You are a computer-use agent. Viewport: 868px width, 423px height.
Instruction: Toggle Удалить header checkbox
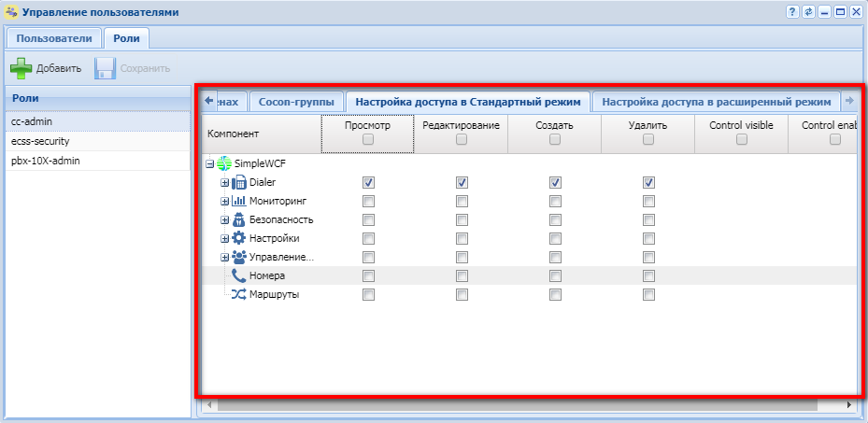tap(648, 140)
